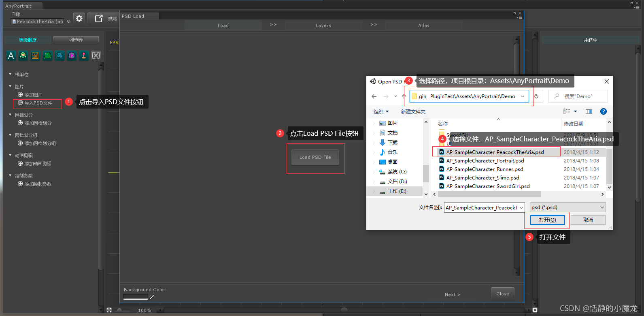Click the purple animation clip filter icon
Image resolution: width=644 pixels, height=316 pixels.
click(x=72, y=56)
